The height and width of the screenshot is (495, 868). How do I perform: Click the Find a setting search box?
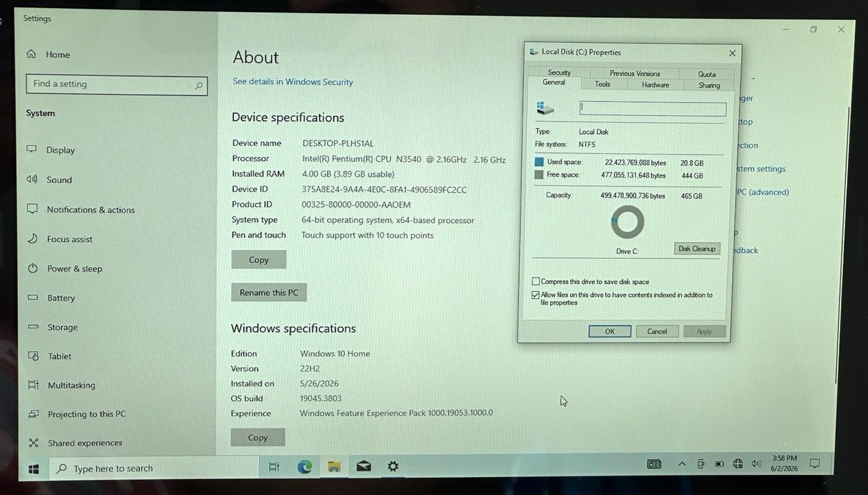click(x=117, y=85)
